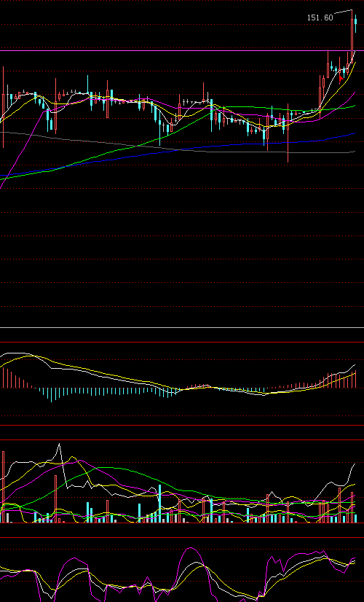Image resolution: width=364 pixels, height=602 pixels.
Task: Select the small red arrow marker near recent candles
Action: 341,78
